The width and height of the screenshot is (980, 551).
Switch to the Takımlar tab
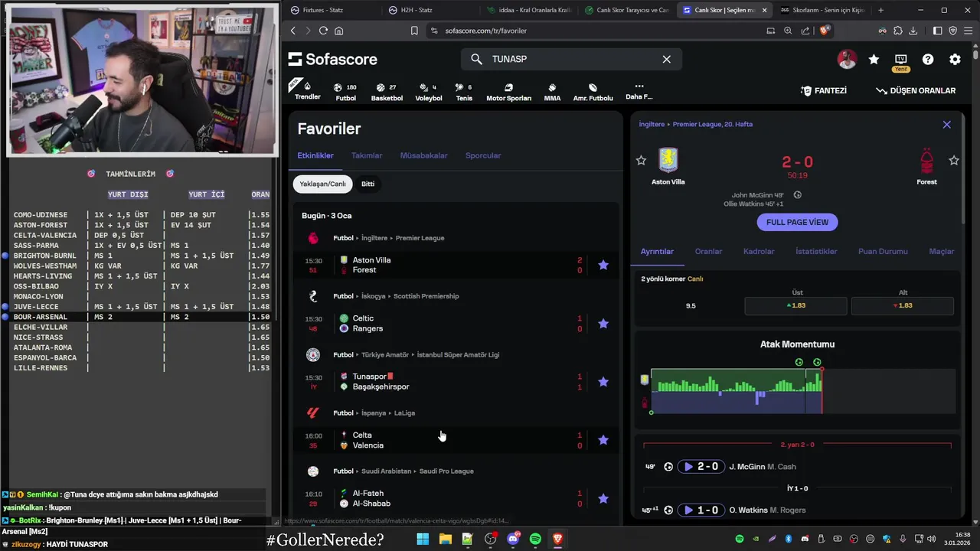367,155
